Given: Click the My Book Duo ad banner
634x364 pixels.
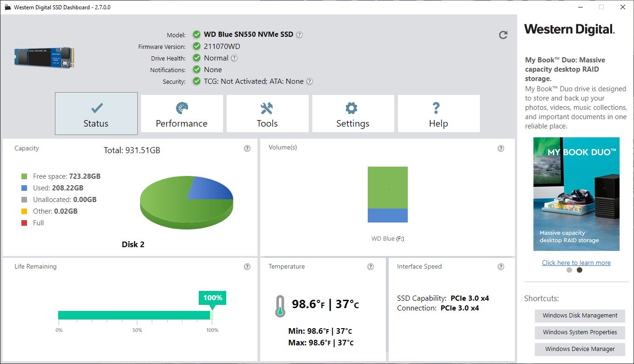Looking at the screenshot, I should pyautogui.click(x=576, y=194).
